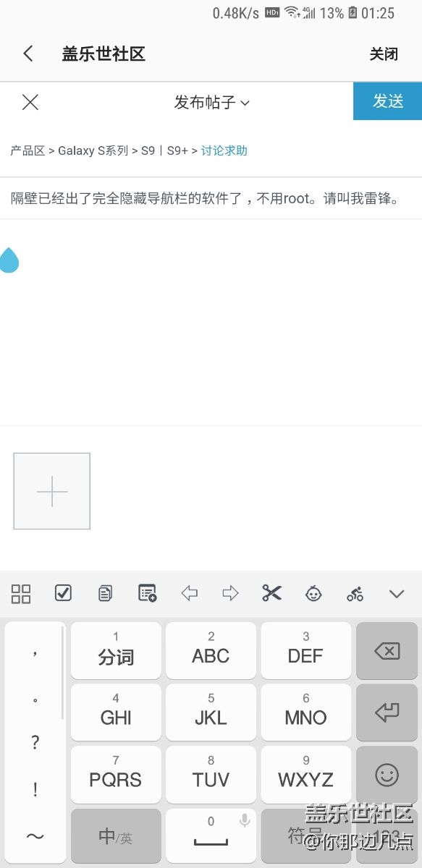This screenshot has height=868, width=422.
Task: Dismiss the post editor with X icon
Action: point(30,102)
